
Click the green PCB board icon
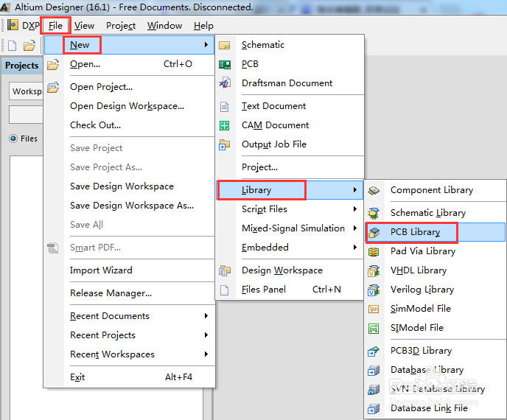[x=225, y=64]
